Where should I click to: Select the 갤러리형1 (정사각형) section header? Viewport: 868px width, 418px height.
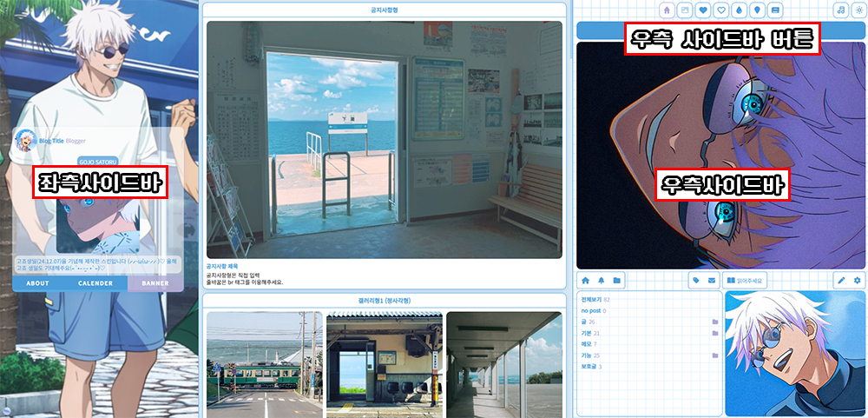pos(385,301)
